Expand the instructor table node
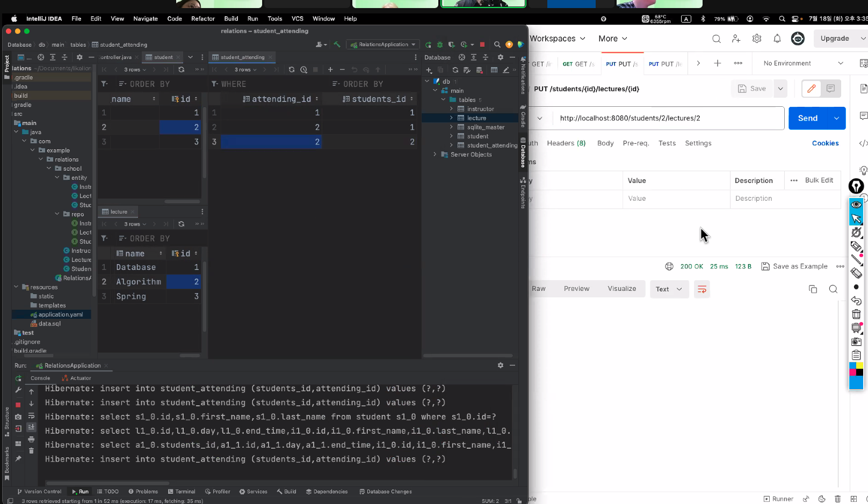The image size is (868, 504). 452,109
